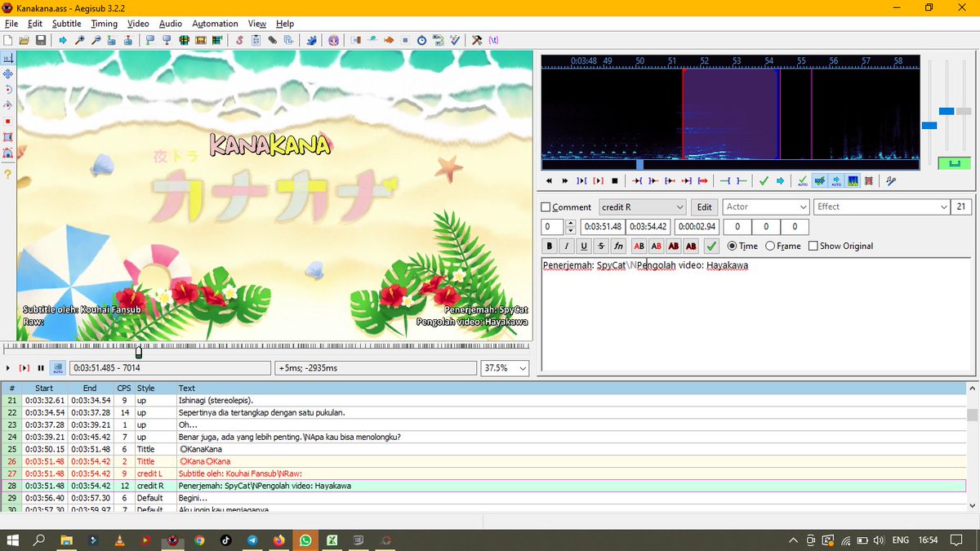Screen dimensions: 980x551
Task: Open the video zoom 37.5% dropdown
Action: point(505,368)
